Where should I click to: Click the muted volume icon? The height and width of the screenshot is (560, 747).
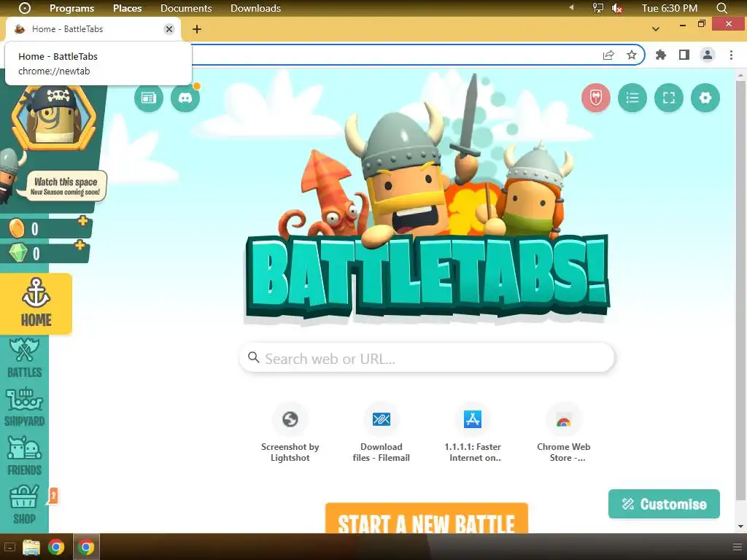pos(617,8)
